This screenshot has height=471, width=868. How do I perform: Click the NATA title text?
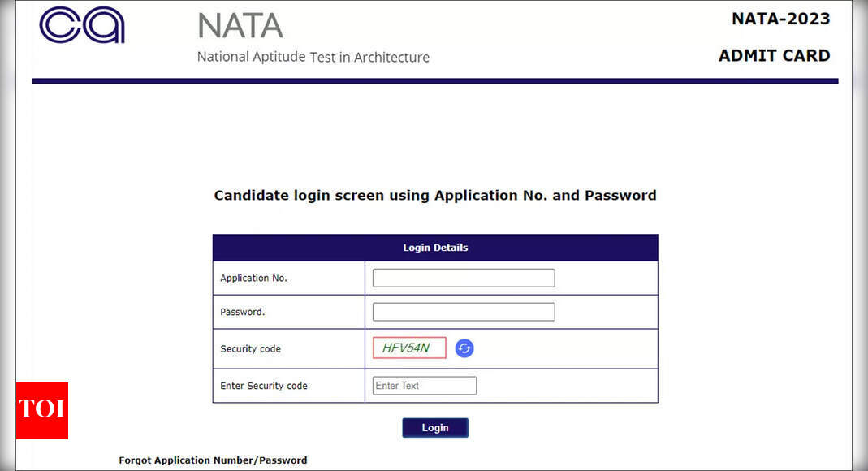click(x=240, y=26)
